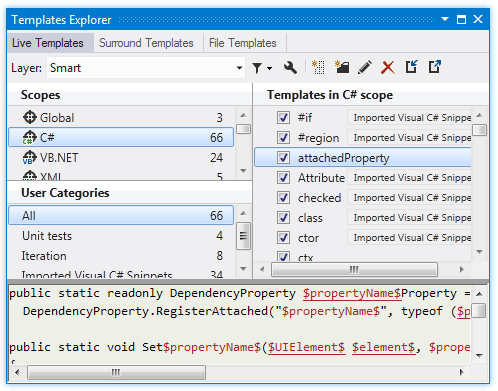Click the Export templates icon

tap(435, 67)
